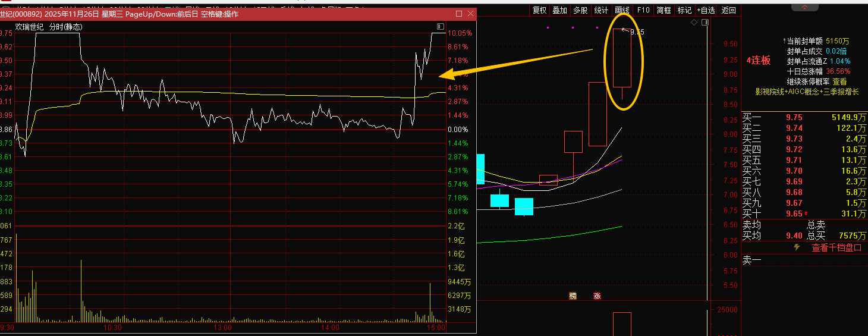Toggle the K-line chart side panel icon
Image resolution: width=868 pixels, height=336 pixels.
pyautogui.click(x=705, y=23)
